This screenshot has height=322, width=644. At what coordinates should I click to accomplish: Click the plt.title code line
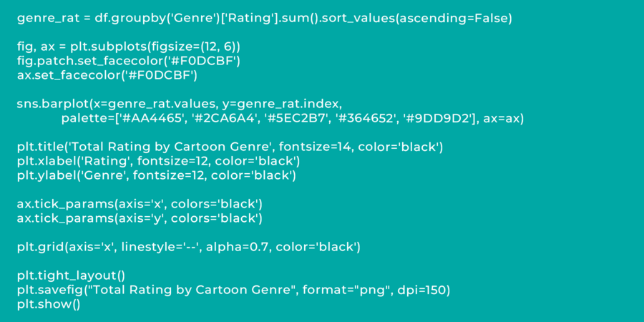230,147
